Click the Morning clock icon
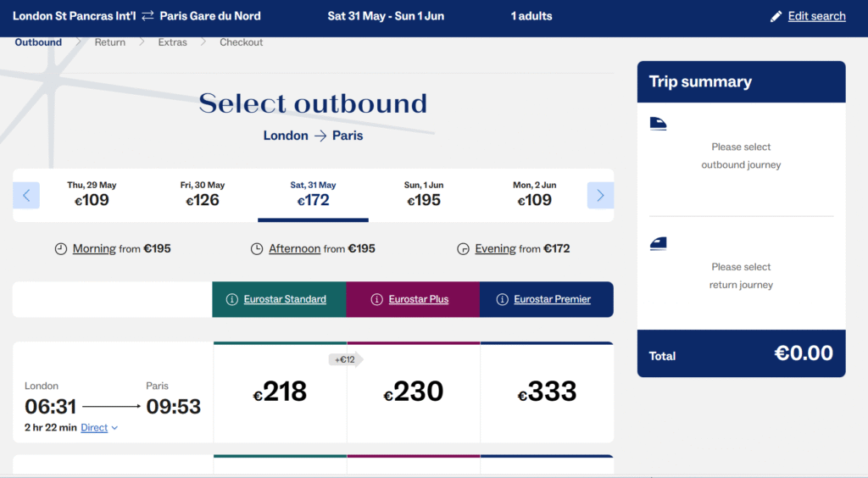868x478 pixels. coord(61,249)
